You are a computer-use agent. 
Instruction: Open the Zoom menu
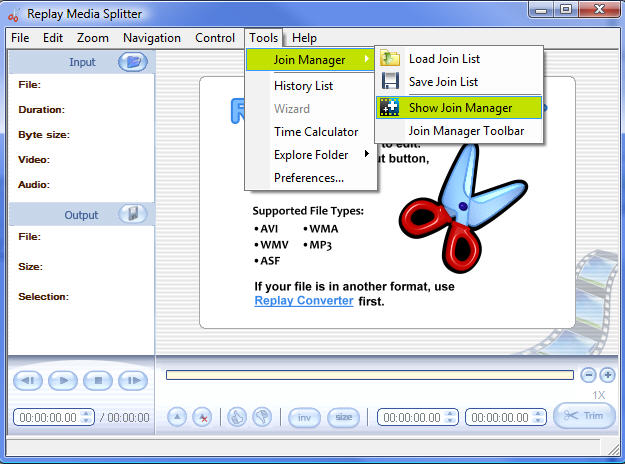(x=93, y=38)
